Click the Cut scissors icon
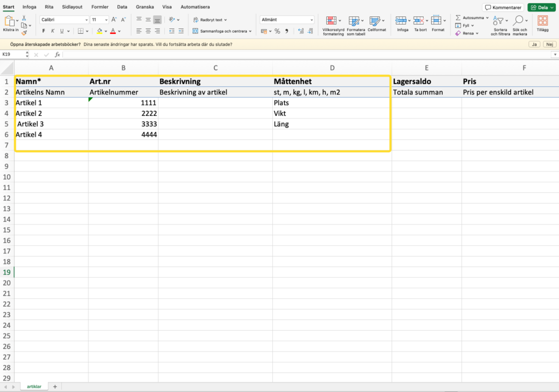559x392 pixels. point(24,18)
